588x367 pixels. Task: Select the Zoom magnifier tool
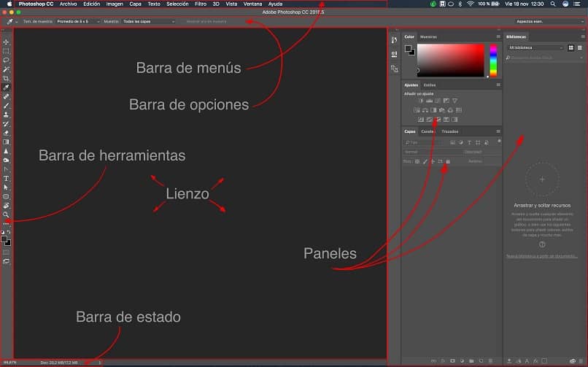click(6, 215)
